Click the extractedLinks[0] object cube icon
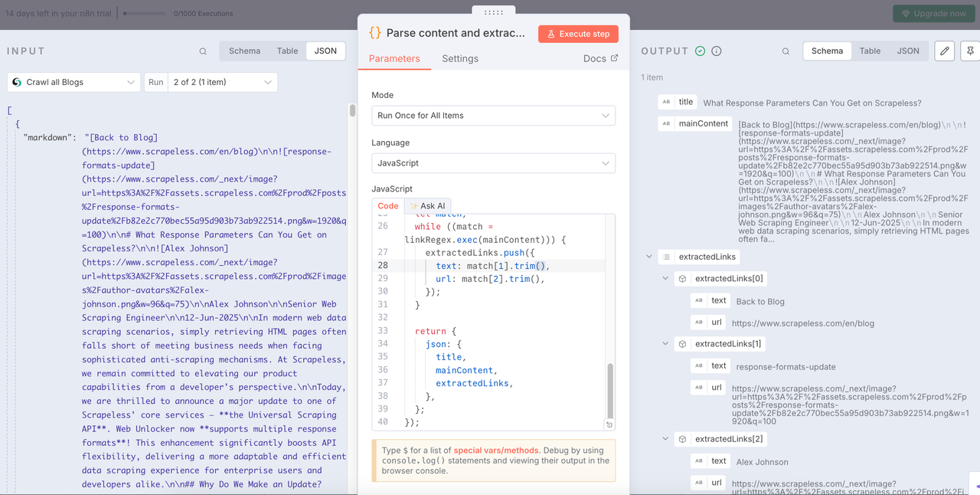The width and height of the screenshot is (980, 495). [x=682, y=279]
